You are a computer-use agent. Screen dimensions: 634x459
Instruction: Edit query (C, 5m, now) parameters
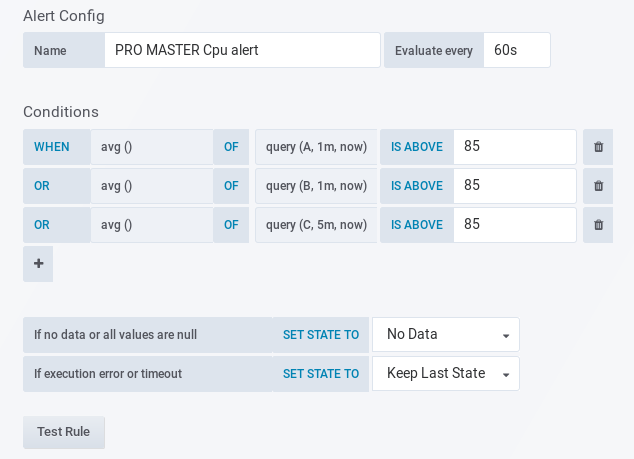coord(316,225)
